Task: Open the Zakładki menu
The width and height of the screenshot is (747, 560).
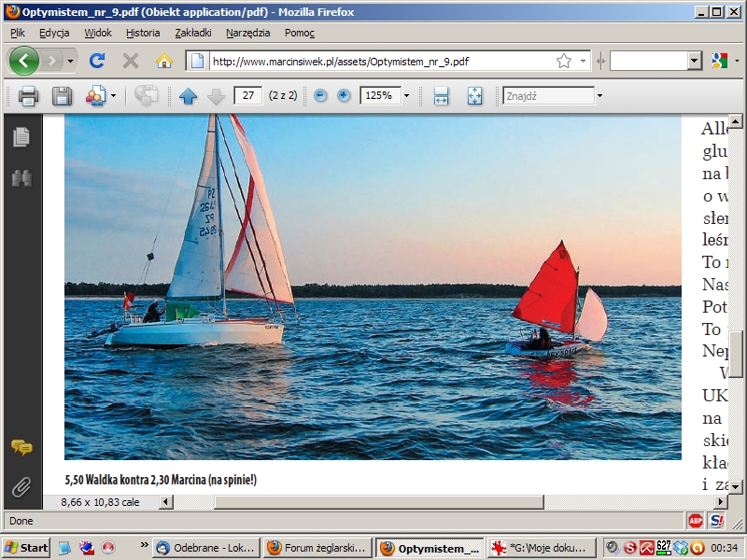Action: click(192, 33)
